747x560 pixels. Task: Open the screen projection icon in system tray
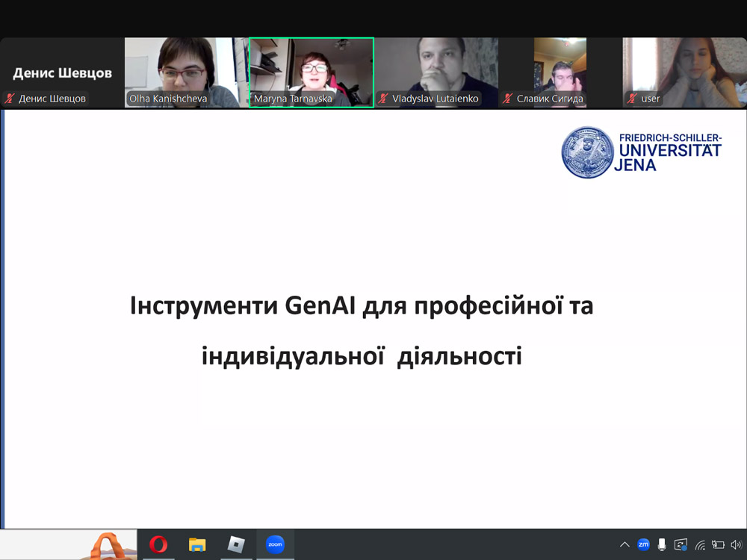682,544
